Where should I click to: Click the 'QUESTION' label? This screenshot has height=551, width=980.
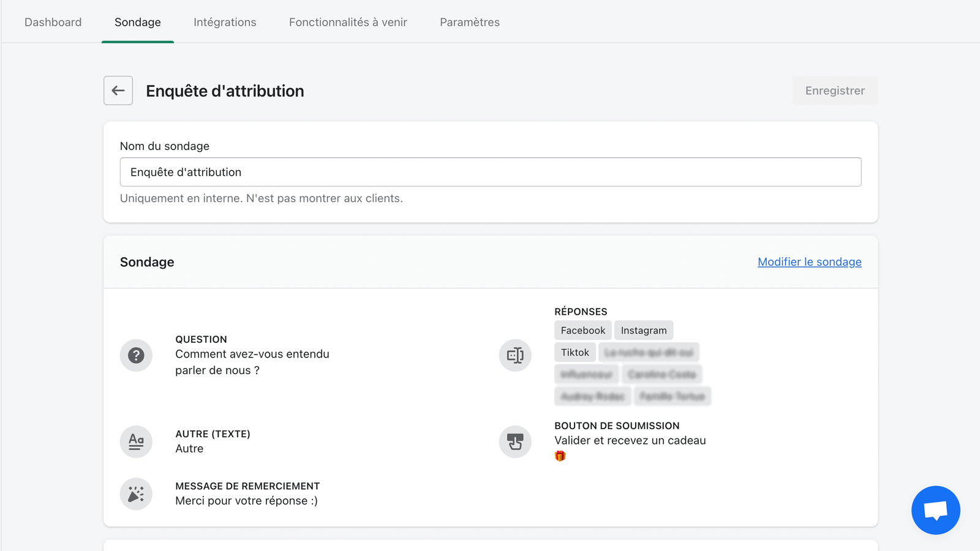pos(201,339)
